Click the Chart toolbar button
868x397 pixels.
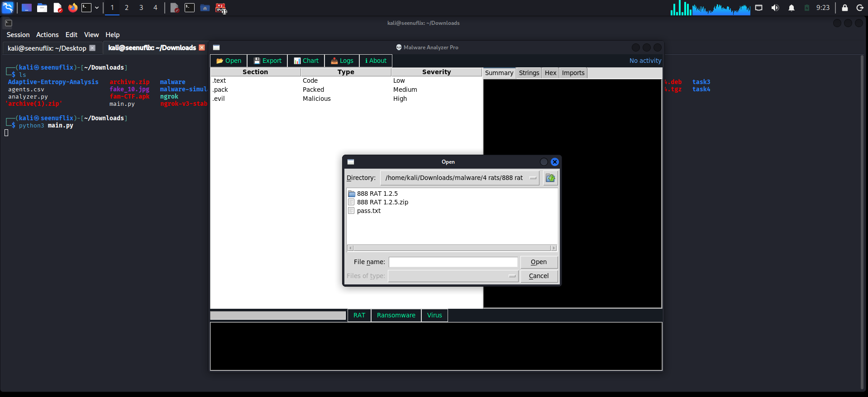click(306, 61)
